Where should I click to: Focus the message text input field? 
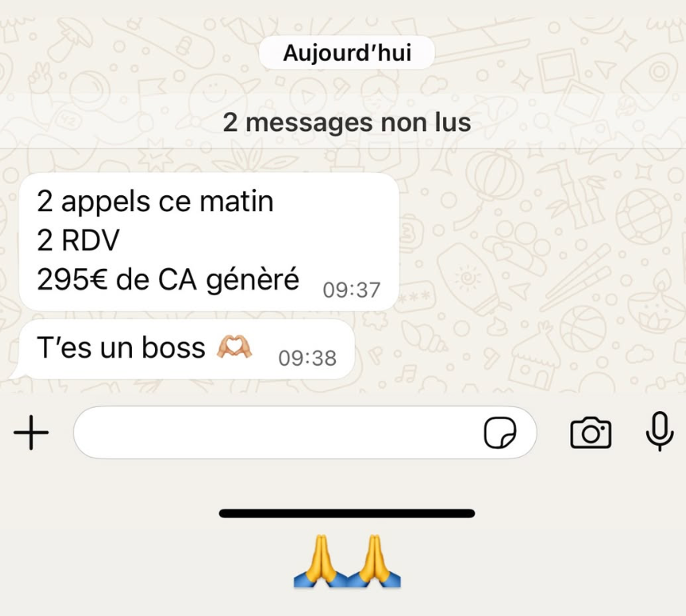(305, 433)
